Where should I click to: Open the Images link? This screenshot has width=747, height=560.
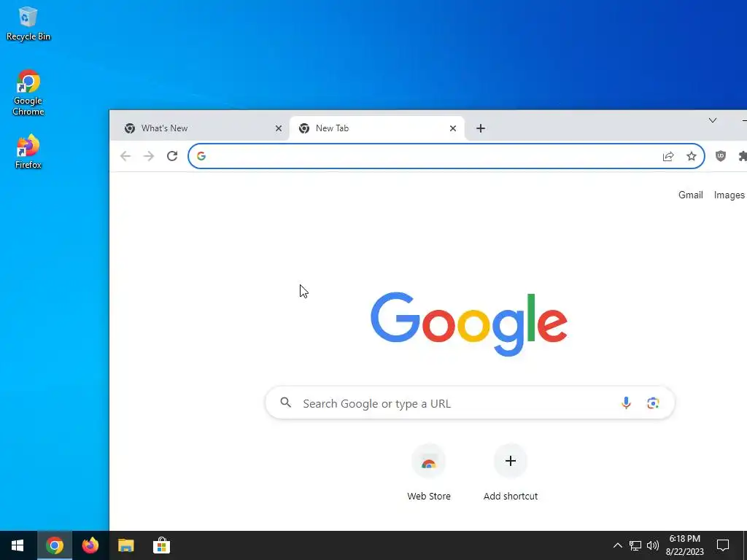(x=729, y=195)
